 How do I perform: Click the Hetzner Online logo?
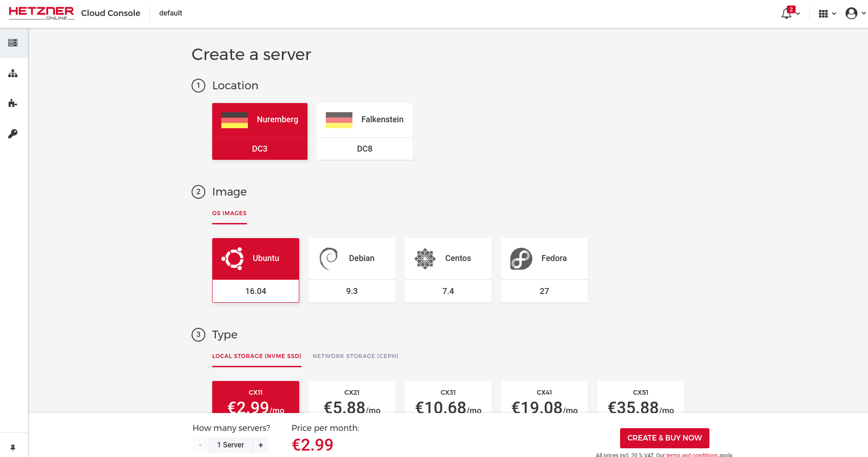click(x=41, y=13)
